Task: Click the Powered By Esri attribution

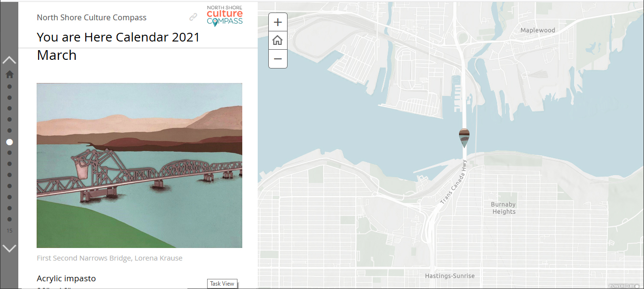Action: click(x=624, y=286)
